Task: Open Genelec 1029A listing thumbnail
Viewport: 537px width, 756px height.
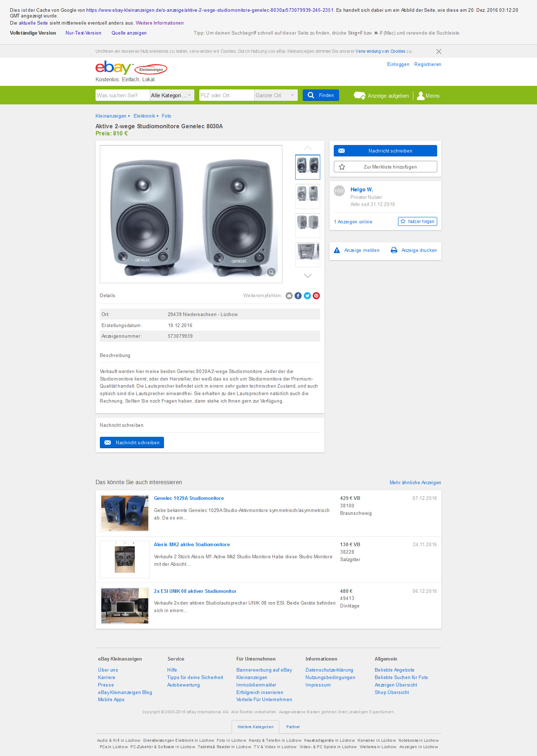Action: pyautogui.click(x=125, y=513)
